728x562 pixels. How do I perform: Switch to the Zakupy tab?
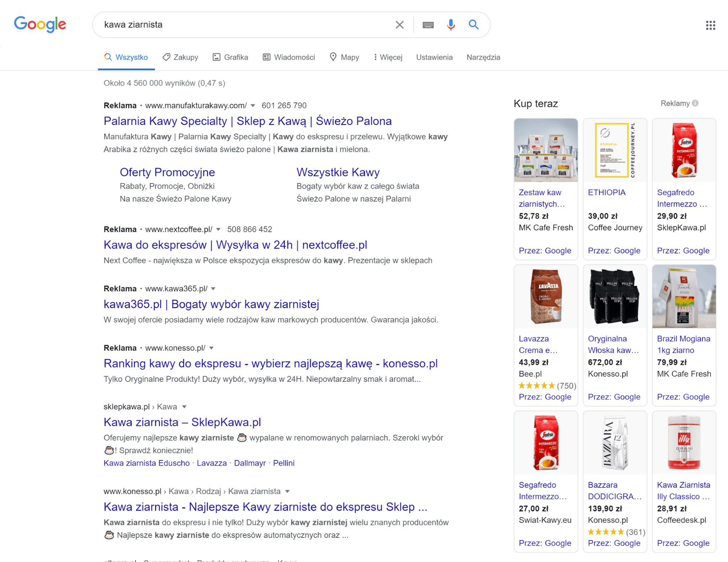coord(181,57)
